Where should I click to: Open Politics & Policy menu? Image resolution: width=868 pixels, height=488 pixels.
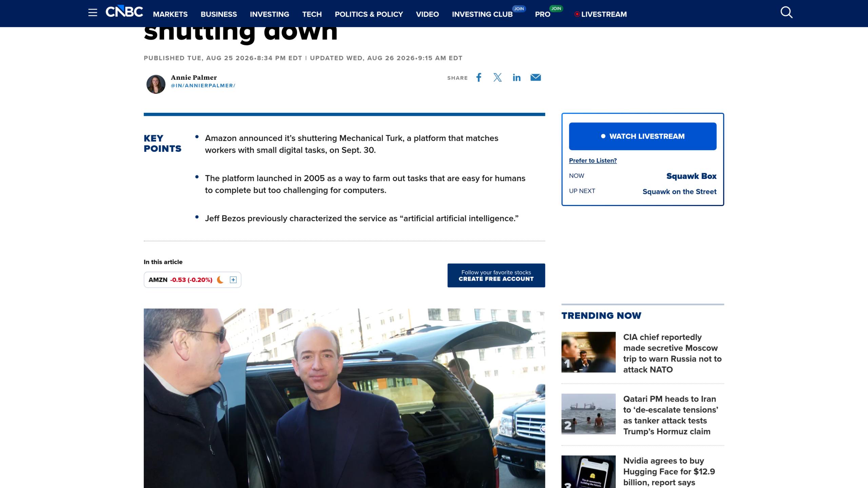pyautogui.click(x=369, y=14)
